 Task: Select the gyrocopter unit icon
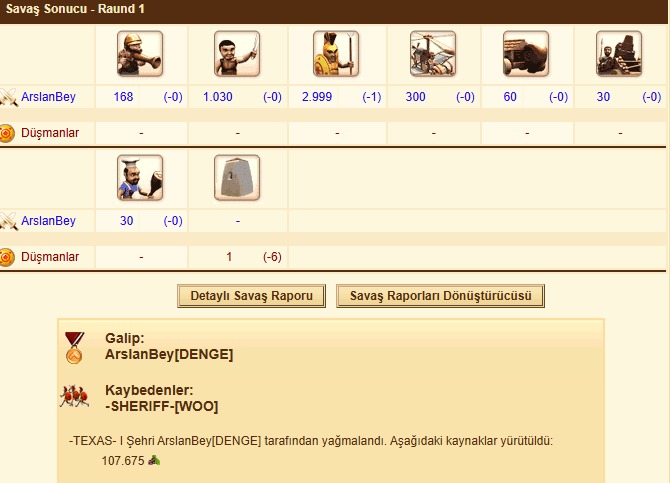coord(433,54)
